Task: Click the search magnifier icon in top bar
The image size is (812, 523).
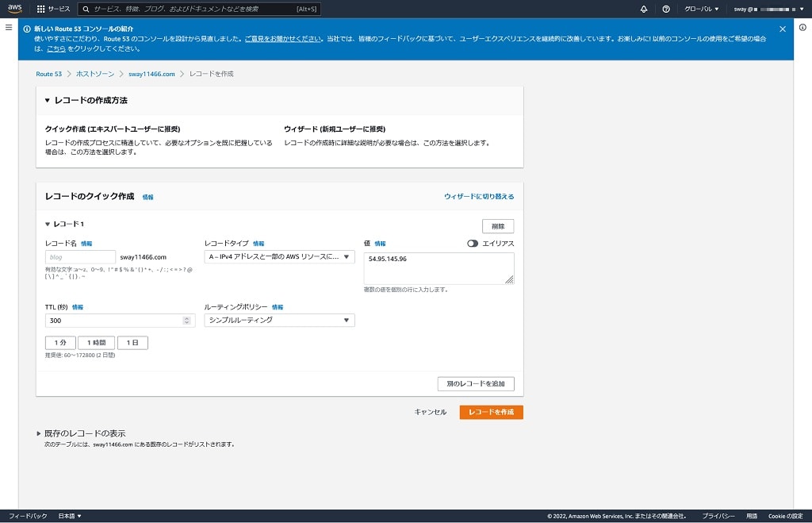Action: pos(86,9)
